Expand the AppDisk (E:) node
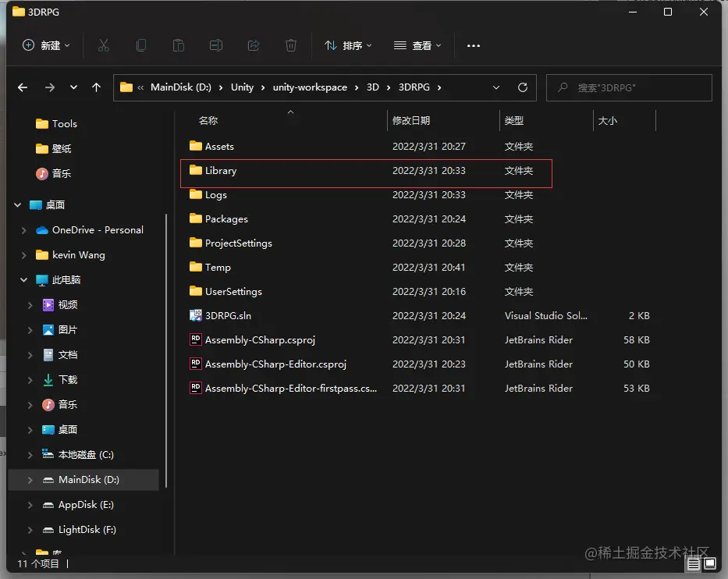This screenshot has height=579, width=728. click(30, 505)
